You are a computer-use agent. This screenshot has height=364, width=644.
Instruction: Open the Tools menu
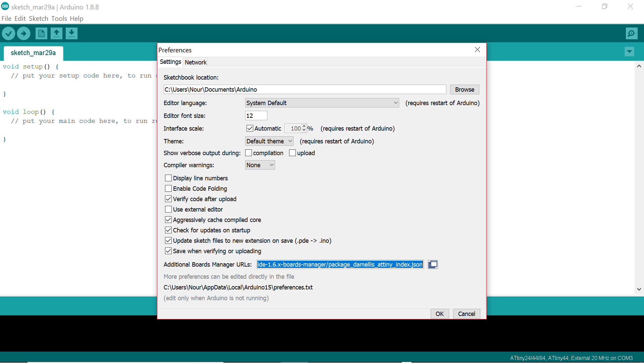pyautogui.click(x=59, y=18)
